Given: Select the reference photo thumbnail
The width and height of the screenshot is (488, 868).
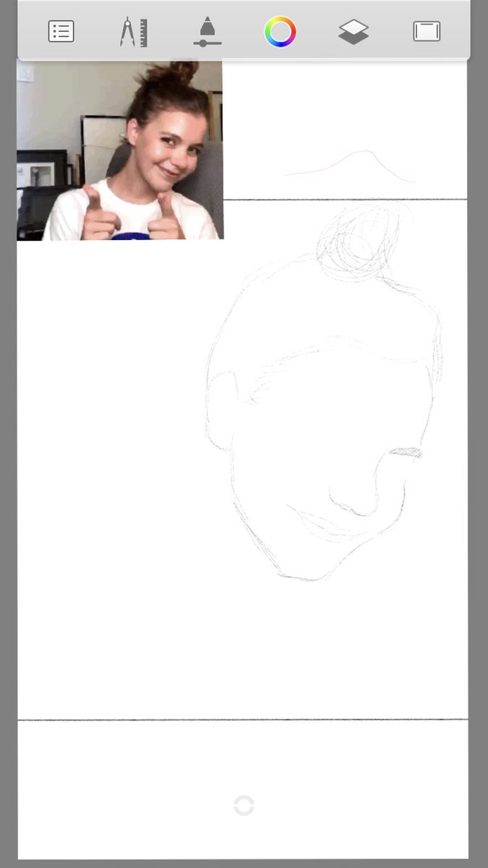Looking at the screenshot, I should click(x=120, y=150).
